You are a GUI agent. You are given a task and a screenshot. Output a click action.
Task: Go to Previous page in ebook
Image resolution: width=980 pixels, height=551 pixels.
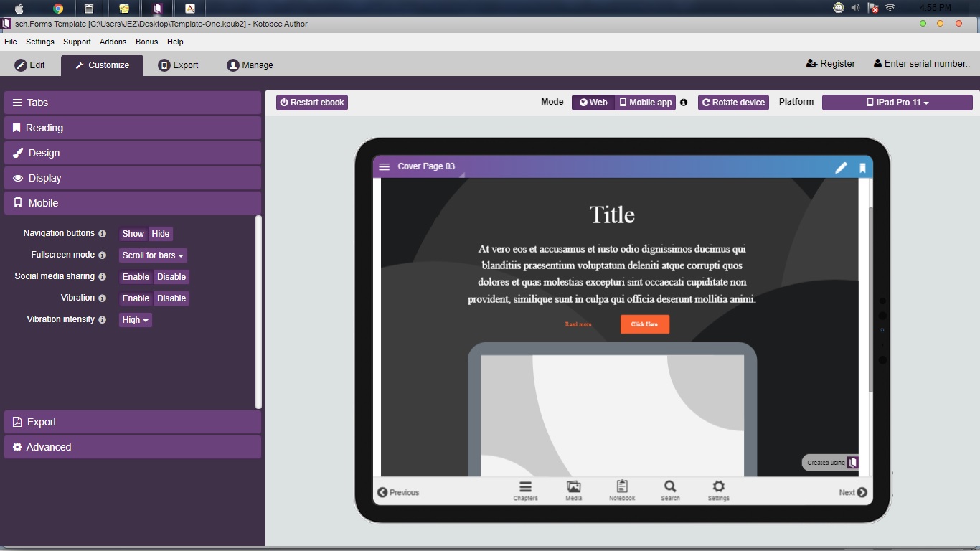(x=398, y=492)
